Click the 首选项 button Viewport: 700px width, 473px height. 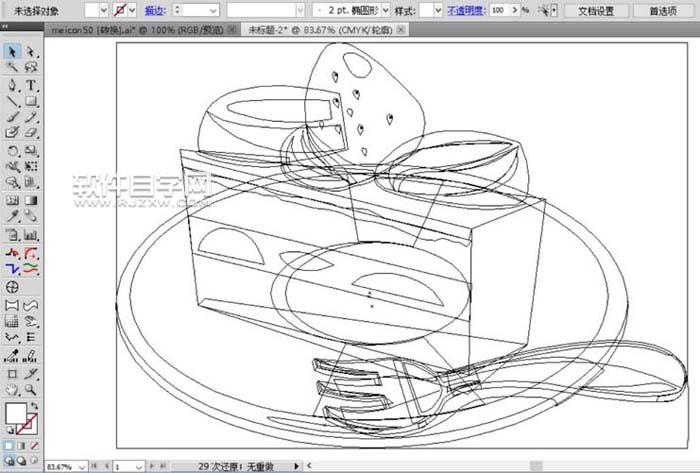[663, 11]
